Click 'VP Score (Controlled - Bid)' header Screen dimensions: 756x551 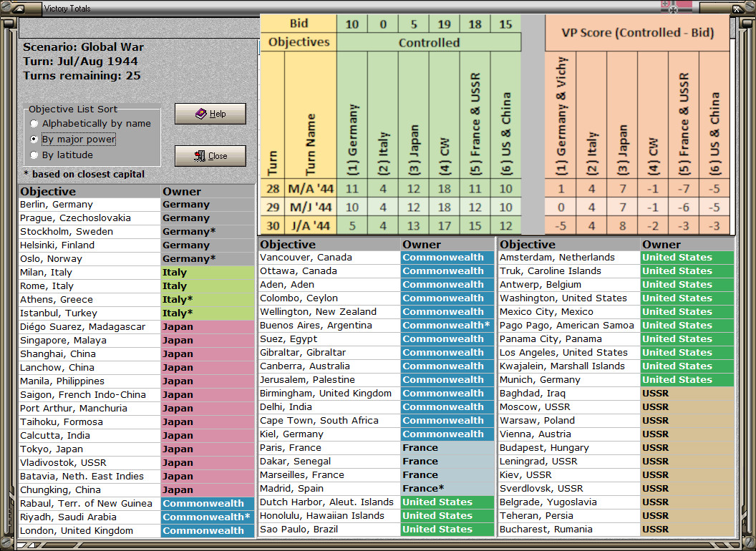[637, 33]
